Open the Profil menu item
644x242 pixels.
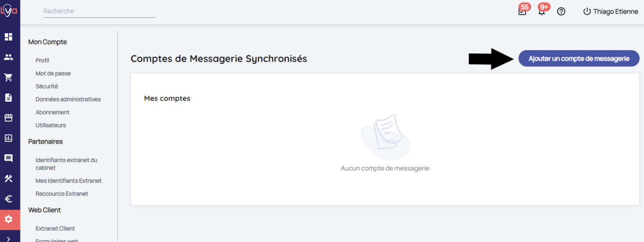pyautogui.click(x=42, y=60)
